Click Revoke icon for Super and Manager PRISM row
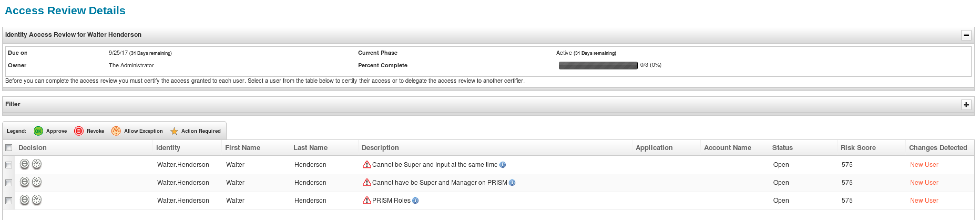This screenshot has height=220, width=980. [x=24, y=182]
